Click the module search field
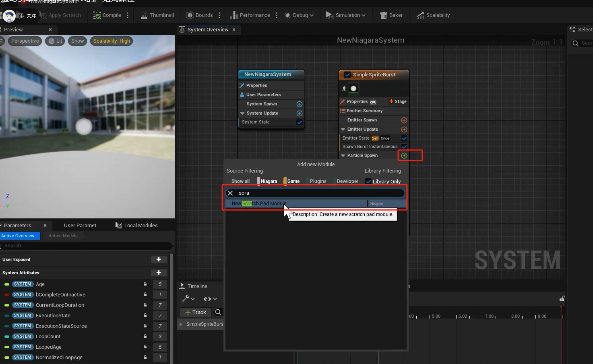 point(315,193)
